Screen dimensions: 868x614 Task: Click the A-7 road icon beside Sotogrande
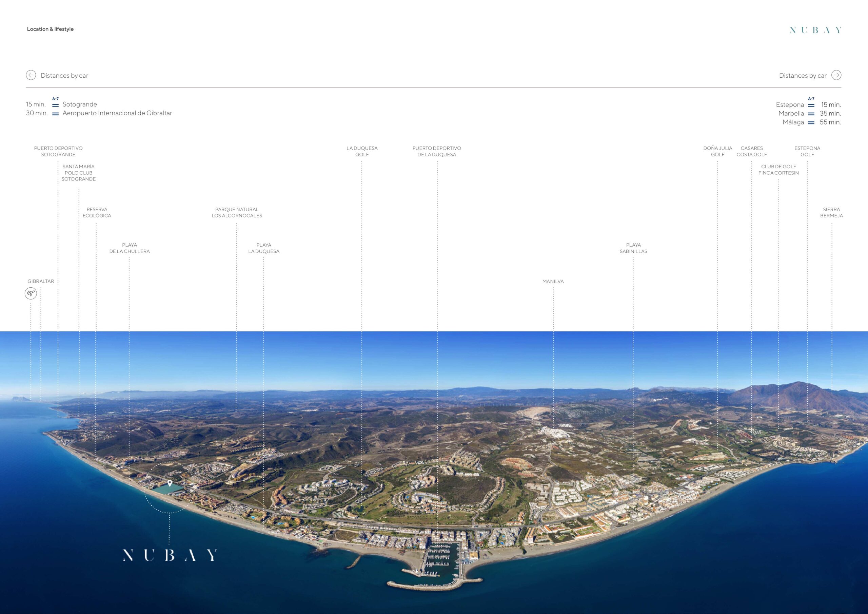(x=56, y=105)
